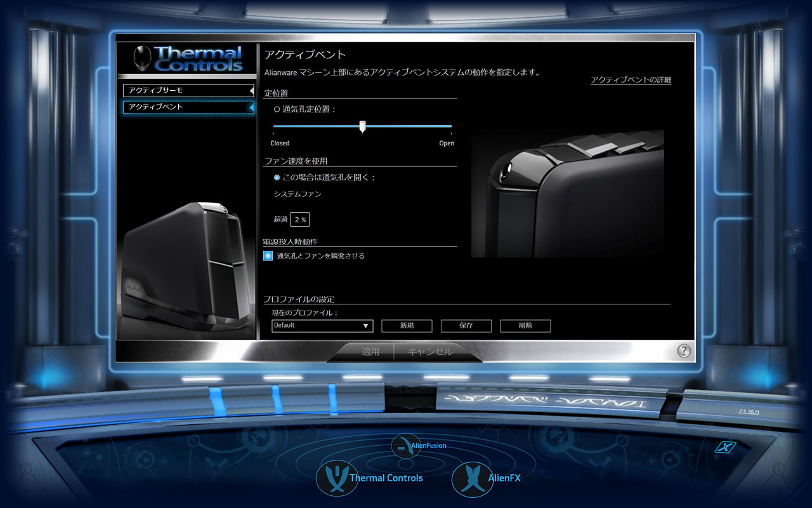Screen dimensions: 812x508
Task: Select the この場合は通気孔を開く radio option
Action: click(277, 178)
